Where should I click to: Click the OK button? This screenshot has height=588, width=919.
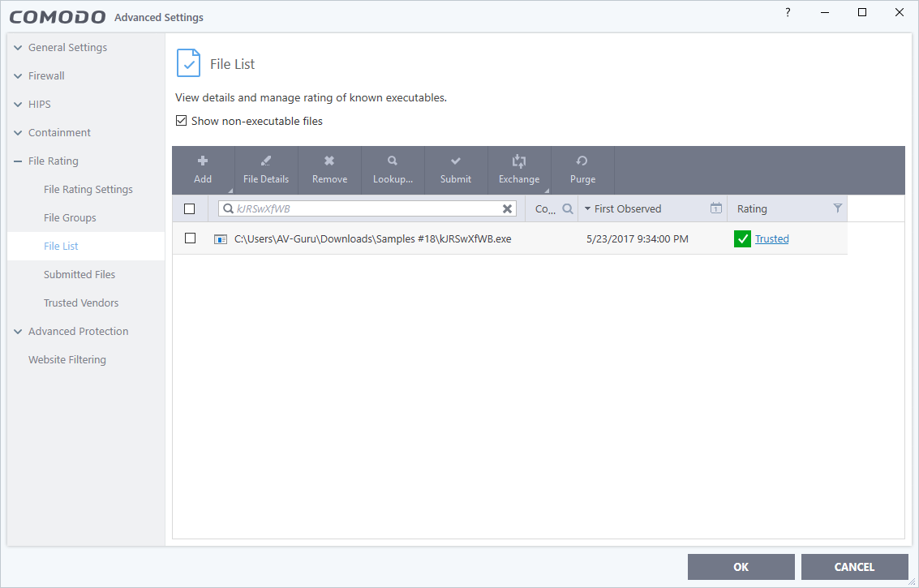[741, 567]
